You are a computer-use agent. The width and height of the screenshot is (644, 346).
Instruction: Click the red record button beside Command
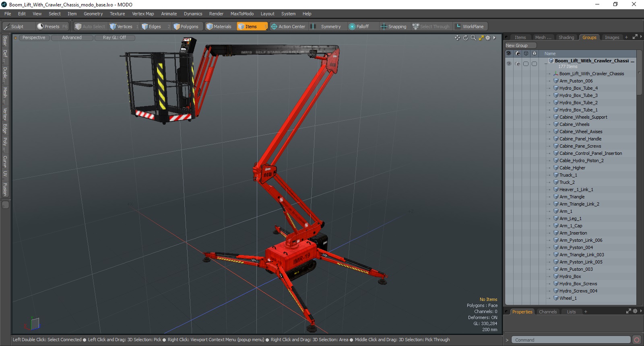point(636,340)
